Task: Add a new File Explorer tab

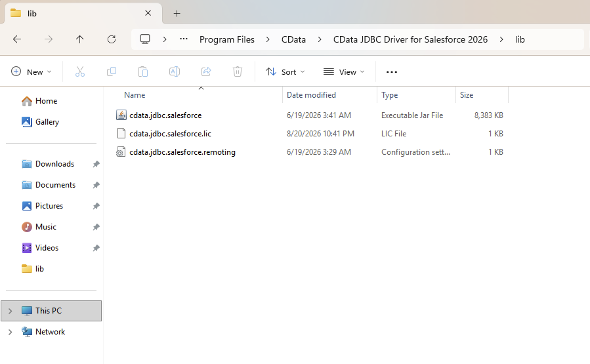Action: pyautogui.click(x=177, y=14)
